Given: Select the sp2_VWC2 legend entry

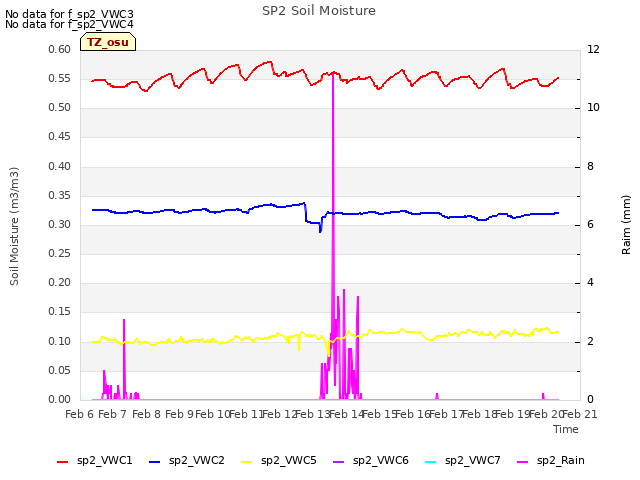Looking at the screenshot, I should point(187,461).
